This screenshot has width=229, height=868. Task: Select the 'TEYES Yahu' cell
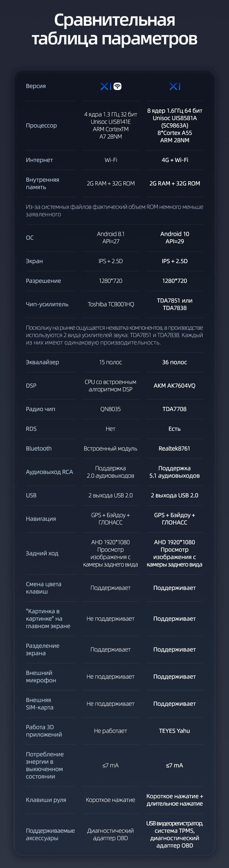tap(175, 731)
